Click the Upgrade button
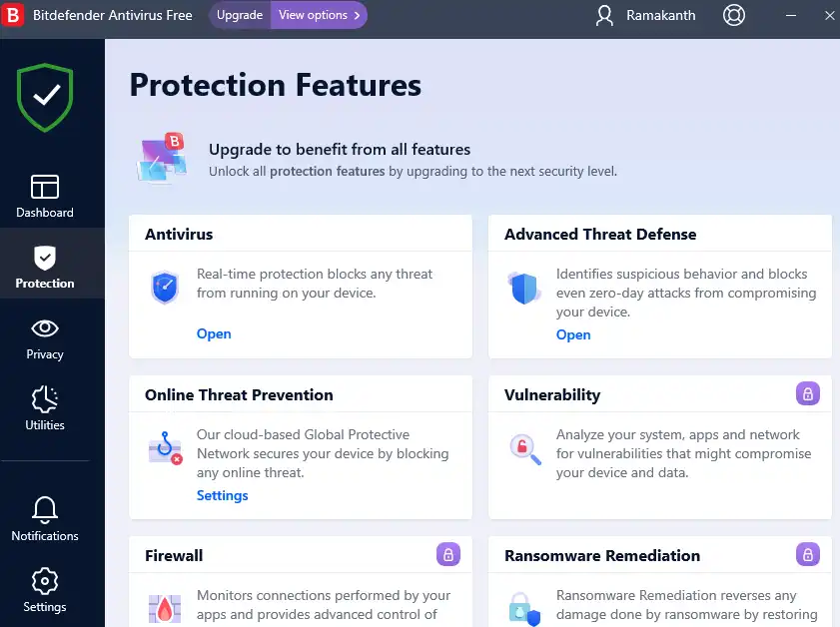This screenshot has height=627, width=840. tap(240, 15)
